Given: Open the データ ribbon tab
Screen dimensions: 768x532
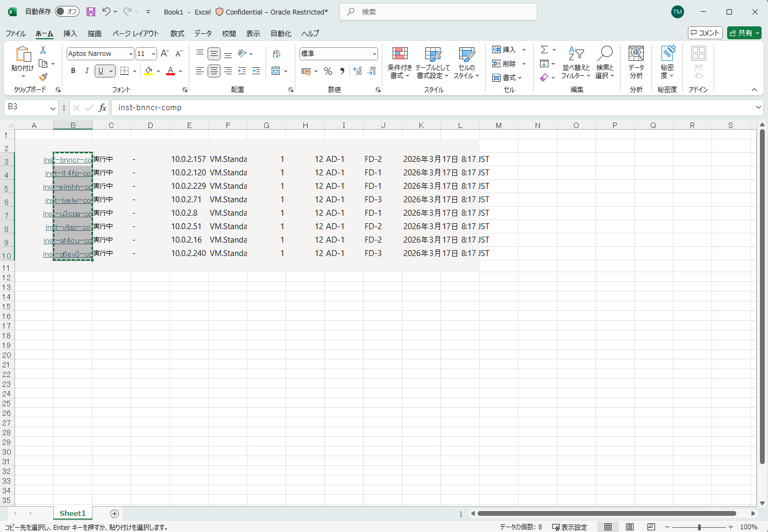Looking at the screenshot, I should coord(203,33).
